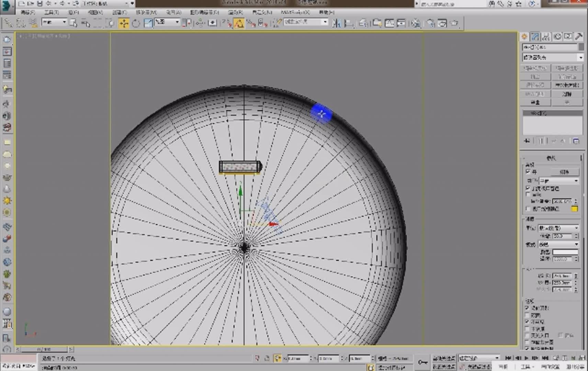The width and height of the screenshot is (588, 371).
Task: Toggle the Percent Snap button
Action: point(251,23)
